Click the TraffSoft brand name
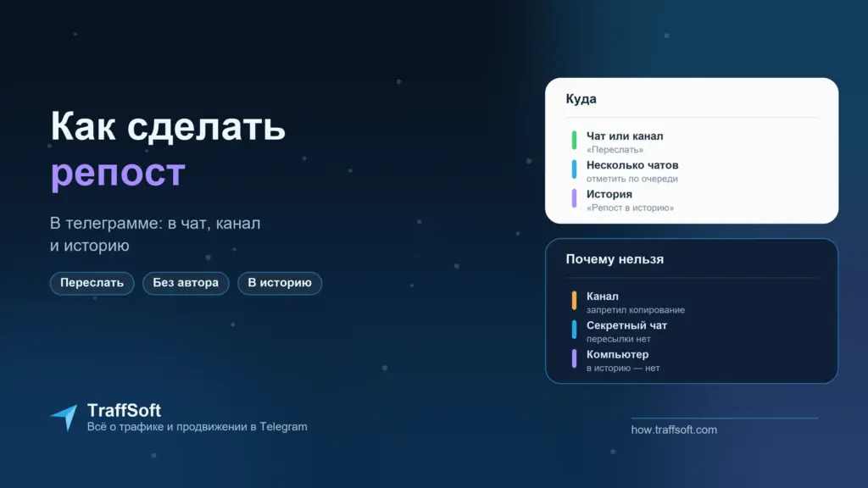Viewport: 868px width, 488px height. coord(124,410)
